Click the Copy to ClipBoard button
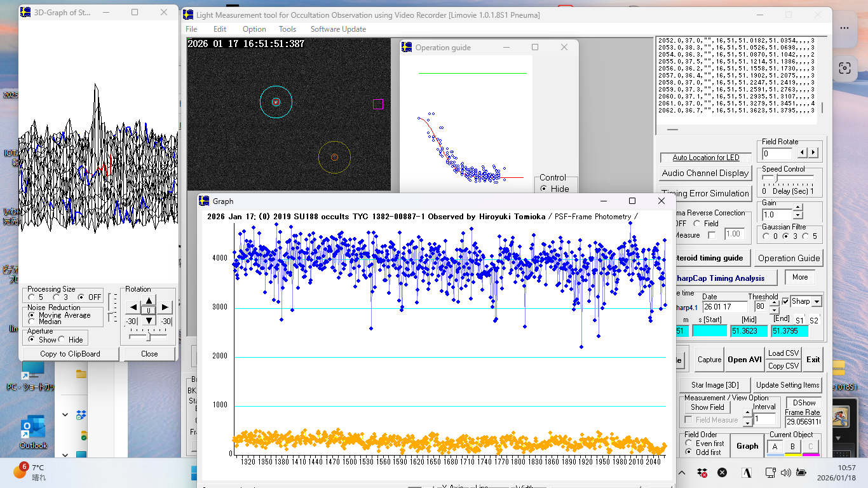 point(70,354)
